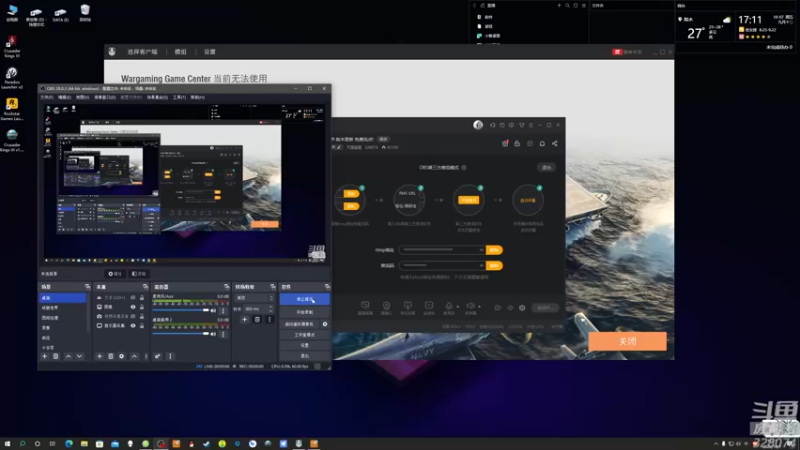Viewport: 800px width, 450px height.
Task: Reveal the rtmp地址 using the eye icon
Action: click(x=481, y=250)
